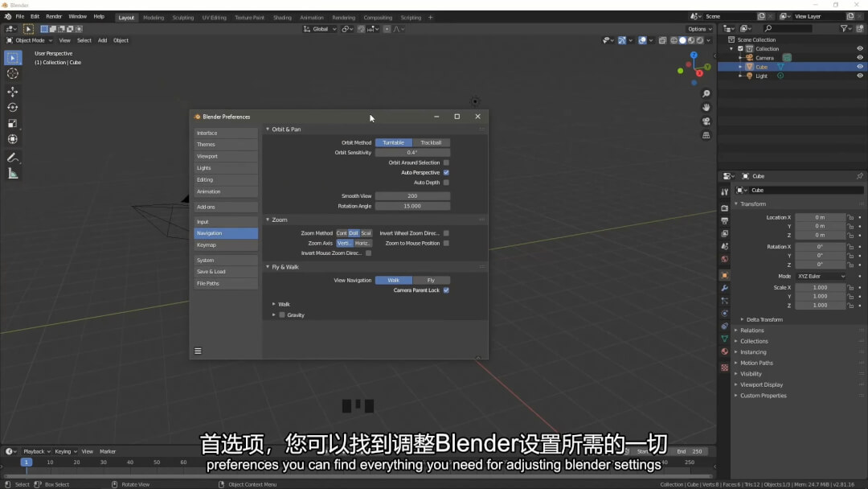Open the Modifiers properties tab

pyautogui.click(x=725, y=288)
